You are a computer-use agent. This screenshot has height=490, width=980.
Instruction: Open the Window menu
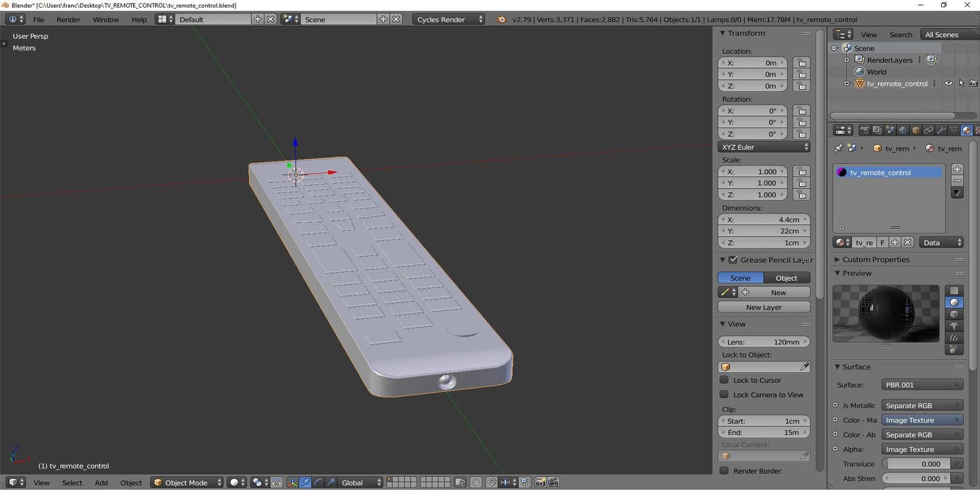pyautogui.click(x=106, y=19)
